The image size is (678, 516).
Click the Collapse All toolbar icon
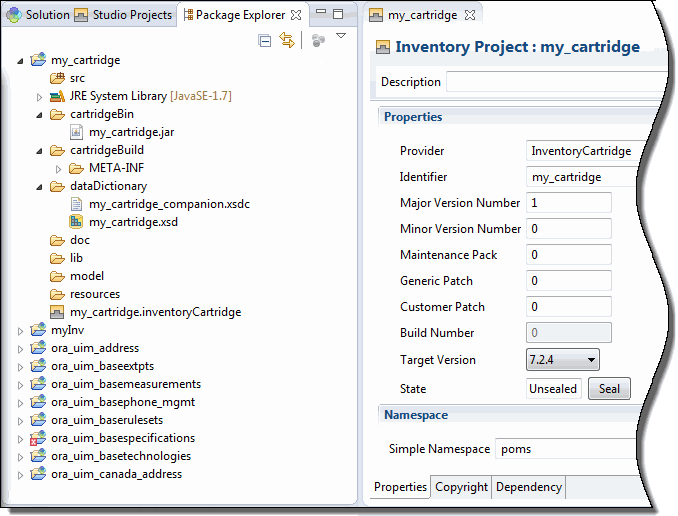pos(265,41)
